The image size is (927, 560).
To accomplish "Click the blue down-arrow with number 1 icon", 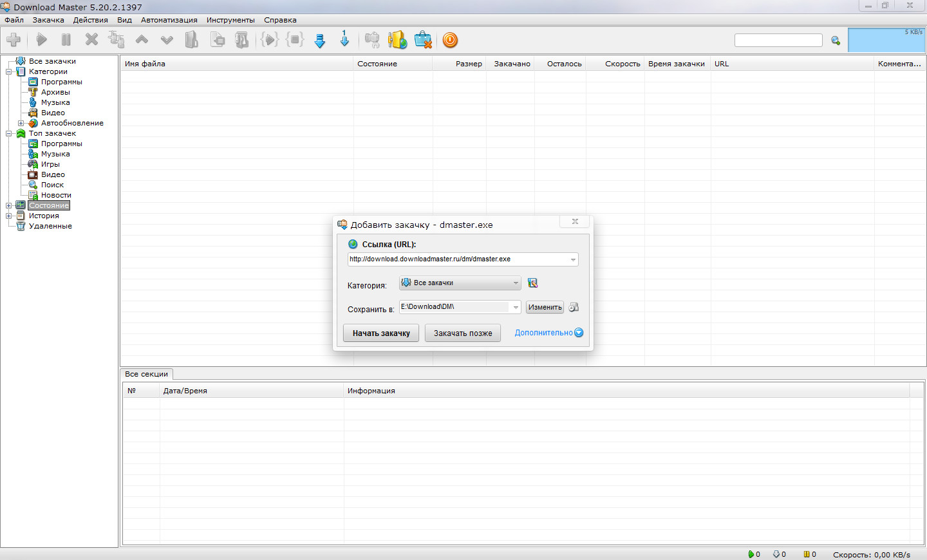I will point(344,39).
